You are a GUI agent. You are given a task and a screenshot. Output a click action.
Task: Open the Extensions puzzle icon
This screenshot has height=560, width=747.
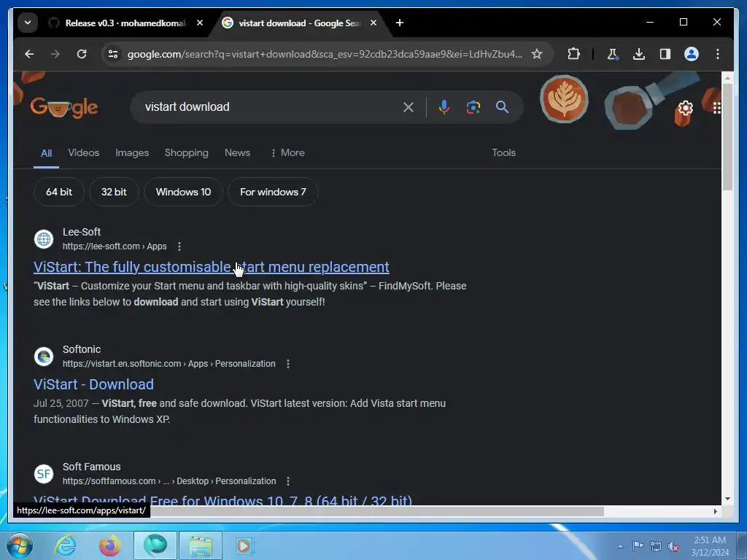[574, 54]
